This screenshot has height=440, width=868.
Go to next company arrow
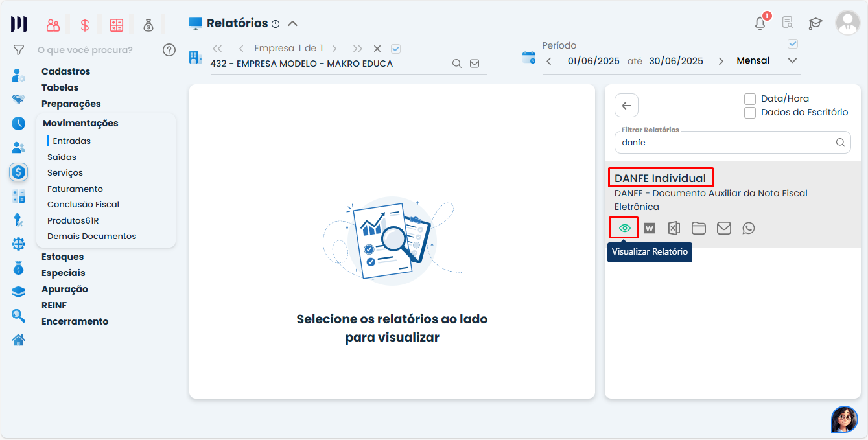click(x=334, y=49)
